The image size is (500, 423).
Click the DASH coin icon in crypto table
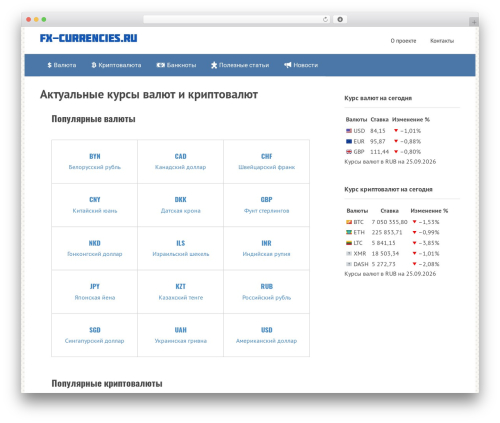[x=349, y=264]
